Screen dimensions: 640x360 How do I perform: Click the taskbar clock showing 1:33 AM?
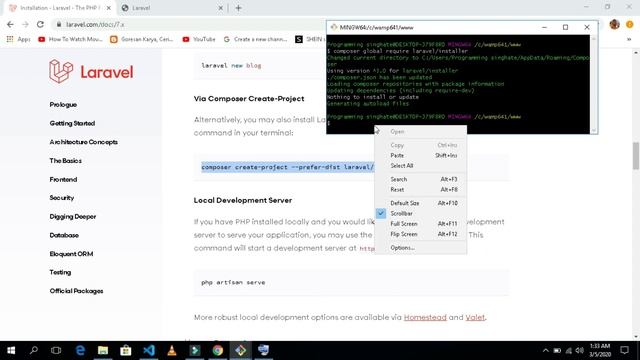tap(600, 350)
